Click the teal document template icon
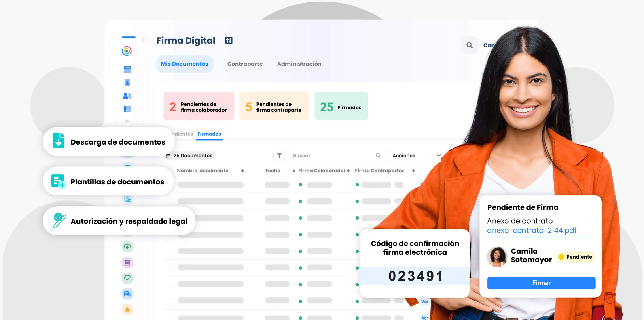 click(58, 181)
